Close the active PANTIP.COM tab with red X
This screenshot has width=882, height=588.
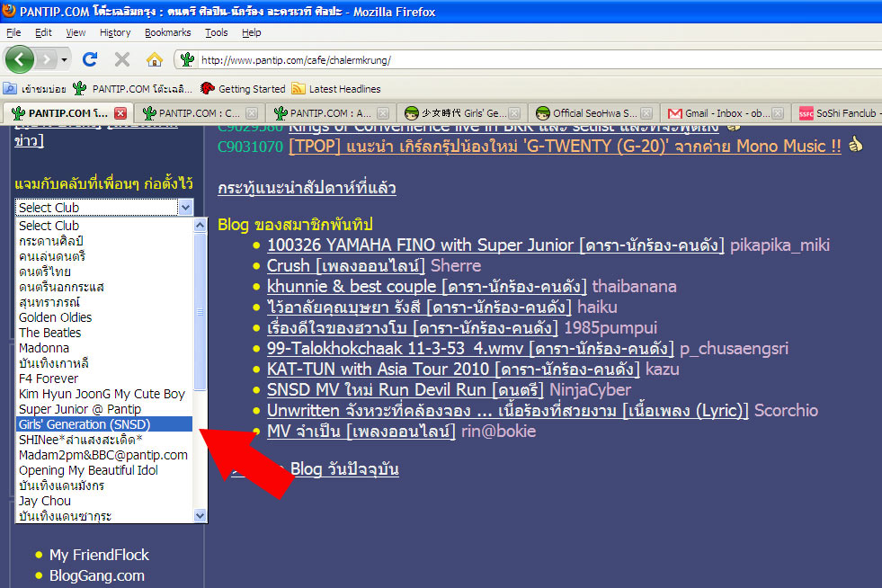click(x=120, y=113)
